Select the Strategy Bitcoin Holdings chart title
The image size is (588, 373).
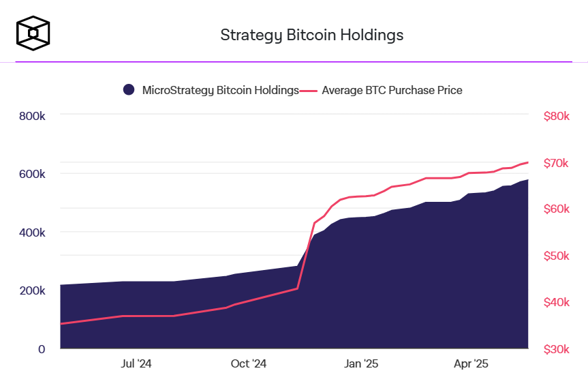click(x=312, y=35)
